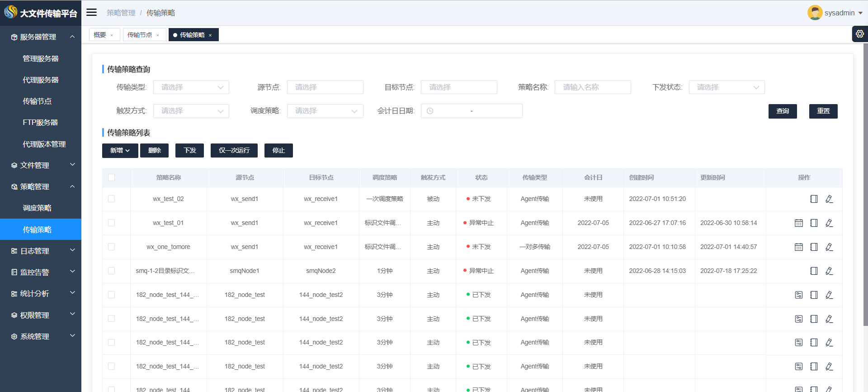Open 管理服务器 in the sidebar
Screen dimensions: 868x392
(x=41, y=58)
